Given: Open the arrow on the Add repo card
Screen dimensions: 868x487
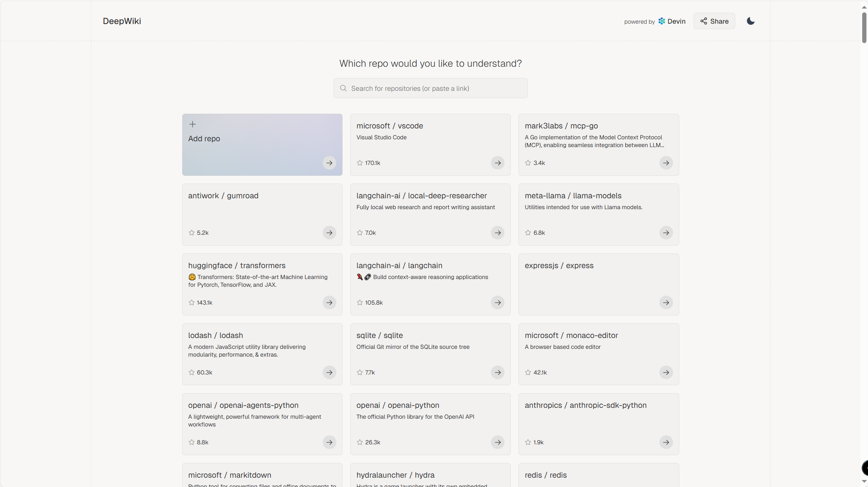Looking at the screenshot, I should (329, 163).
